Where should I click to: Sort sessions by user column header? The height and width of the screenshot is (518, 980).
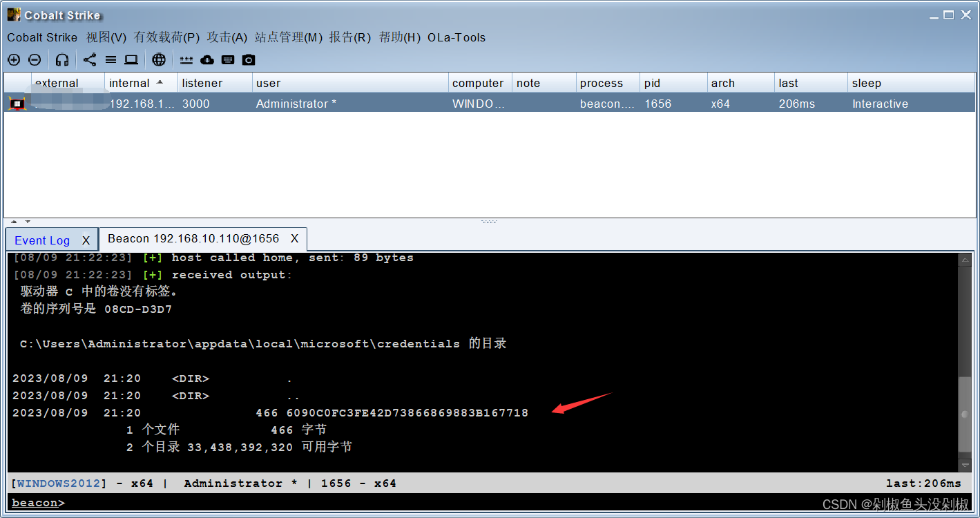pyautogui.click(x=350, y=83)
